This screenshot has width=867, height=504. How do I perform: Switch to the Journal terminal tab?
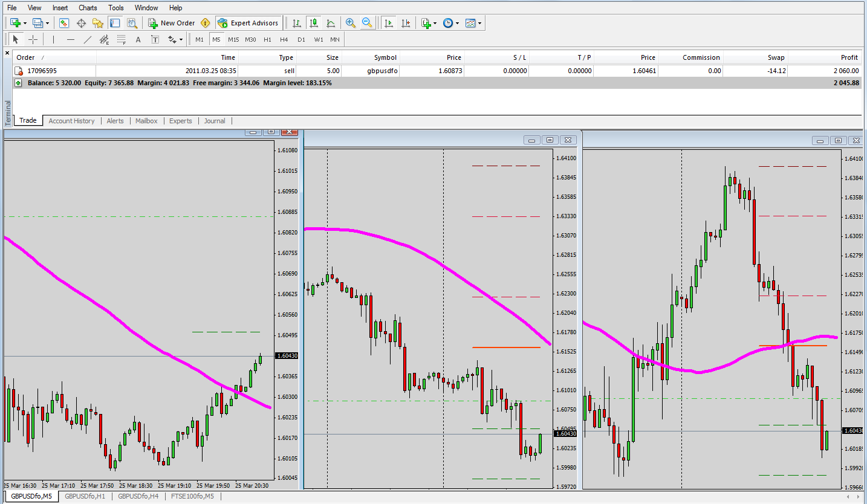click(215, 121)
